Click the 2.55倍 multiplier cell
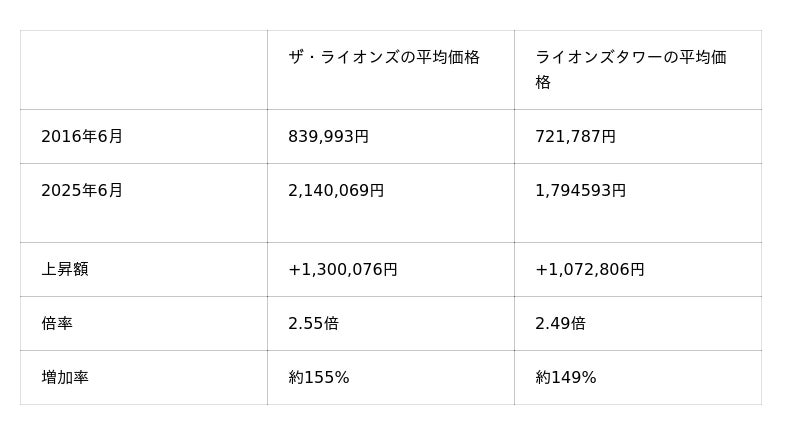The image size is (800, 435). pyautogui.click(x=314, y=324)
